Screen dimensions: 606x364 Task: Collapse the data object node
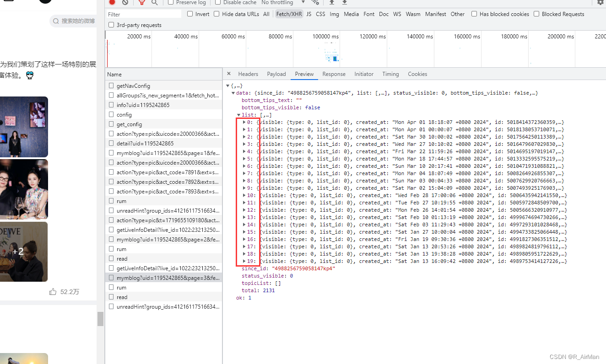pos(233,93)
